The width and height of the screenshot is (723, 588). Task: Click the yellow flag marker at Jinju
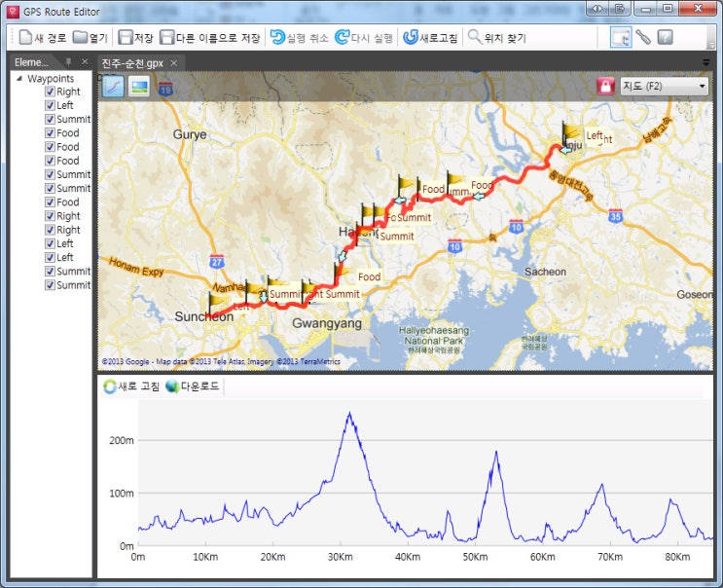coord(570,132)
